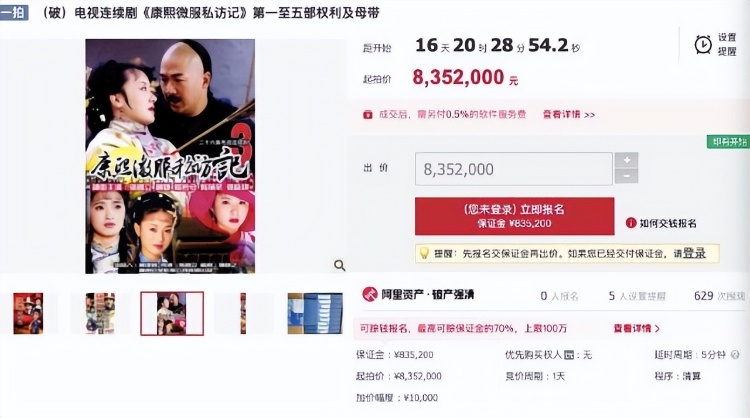Screen dimensions: 750x418
Task: Decrease bid with the minus stepper
Action: pos(627,176)
